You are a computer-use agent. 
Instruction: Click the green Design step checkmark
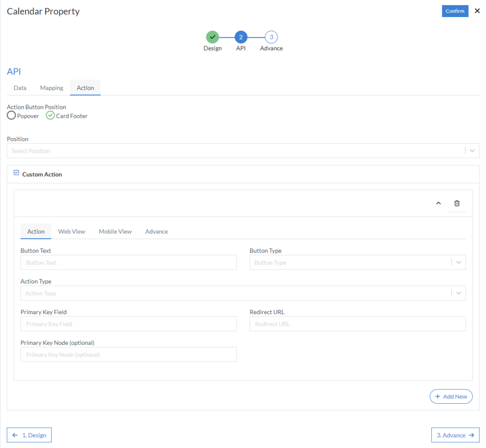(x=213, y=37)
